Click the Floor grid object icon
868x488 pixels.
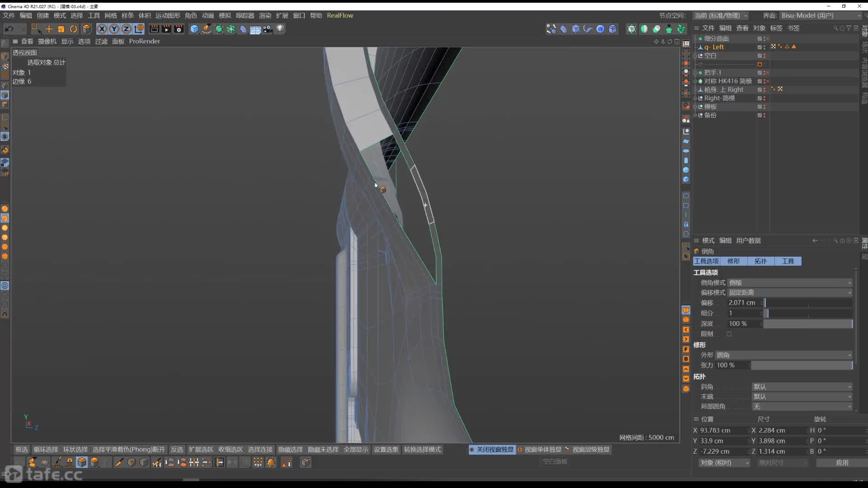pyautogui.click(x=255, y=29)
